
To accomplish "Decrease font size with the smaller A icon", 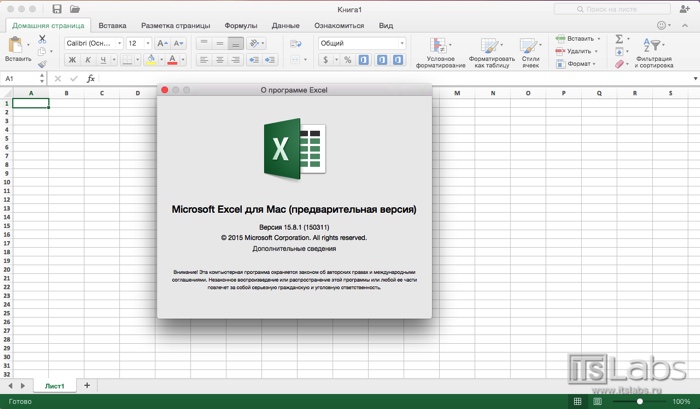I will coord(178,43).
